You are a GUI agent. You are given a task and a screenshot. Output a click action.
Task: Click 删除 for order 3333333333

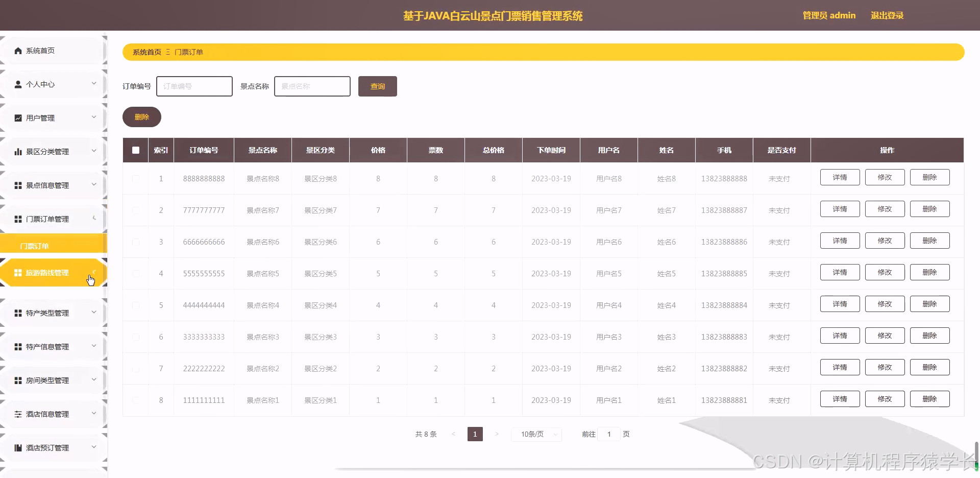tap(930, 336)
